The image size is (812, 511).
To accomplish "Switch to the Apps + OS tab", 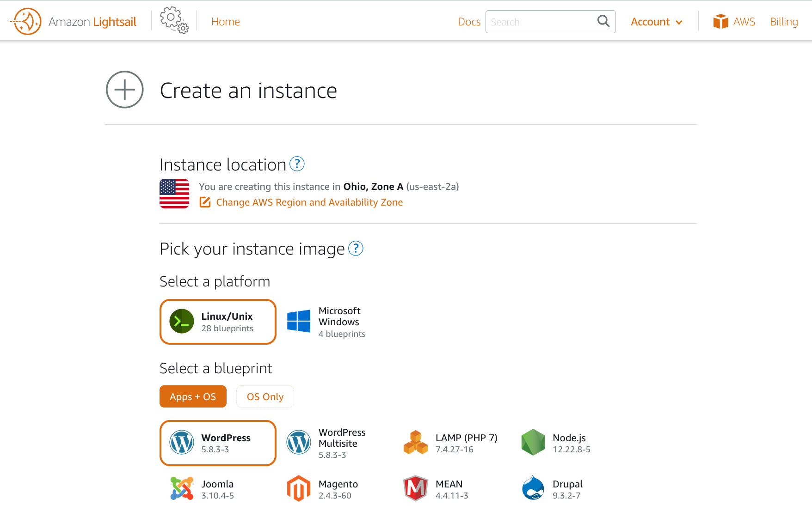I will point(193,396).
